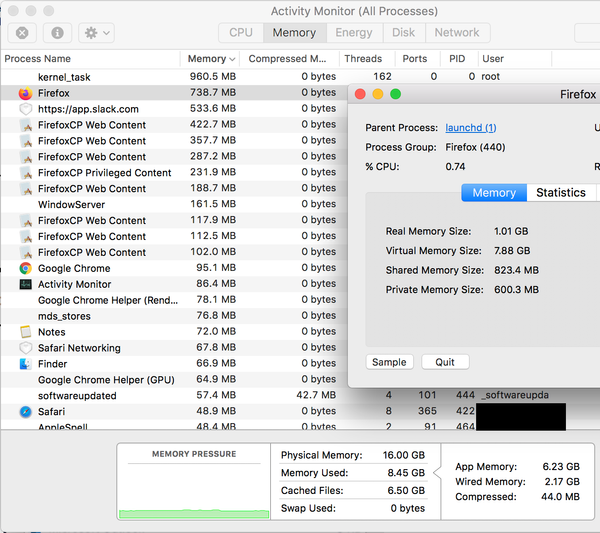The image size is (600, 533).
Task: Click icon of 102.0 MB FirefoxCP Web Content
Action: 26,253
